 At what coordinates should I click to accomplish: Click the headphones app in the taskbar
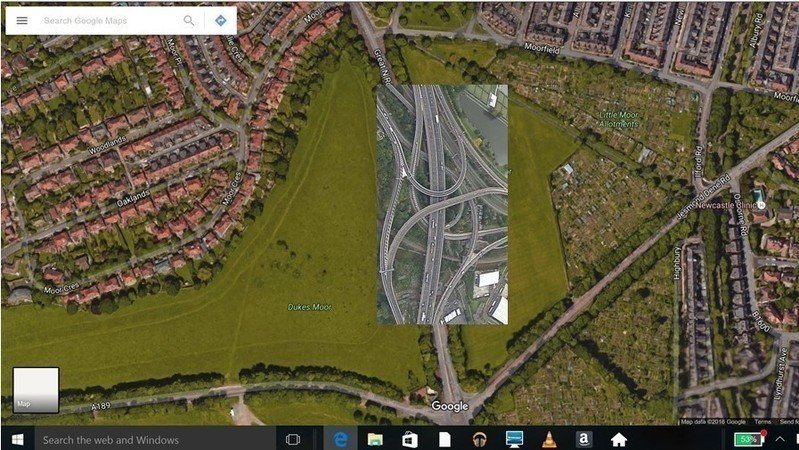coord(479,439)
